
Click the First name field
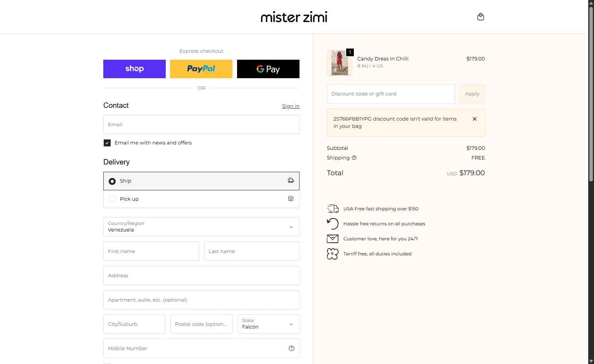coord(151,251)
